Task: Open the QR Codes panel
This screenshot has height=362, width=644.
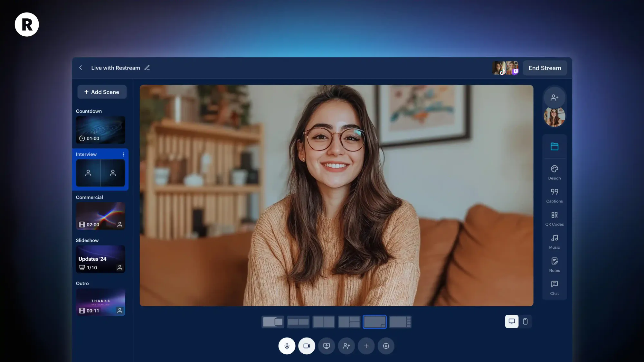Action: (x=554, y=218)
